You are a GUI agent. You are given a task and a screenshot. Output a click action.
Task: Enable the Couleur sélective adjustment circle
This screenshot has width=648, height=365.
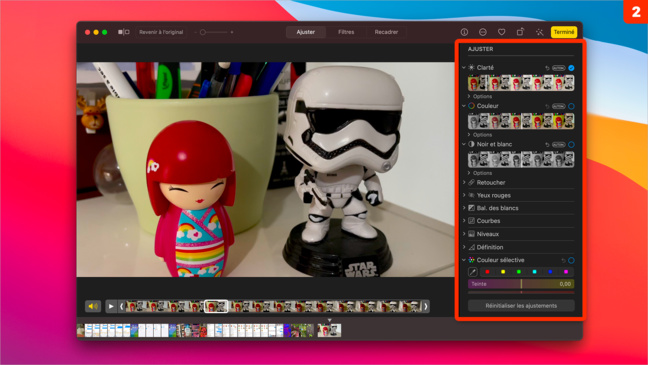click(571, 260)
